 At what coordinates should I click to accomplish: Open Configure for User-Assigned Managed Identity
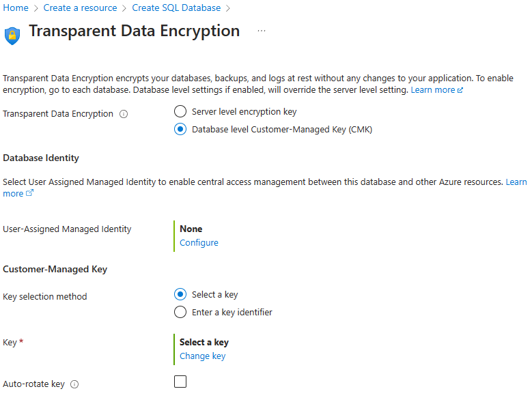[199, 242]
